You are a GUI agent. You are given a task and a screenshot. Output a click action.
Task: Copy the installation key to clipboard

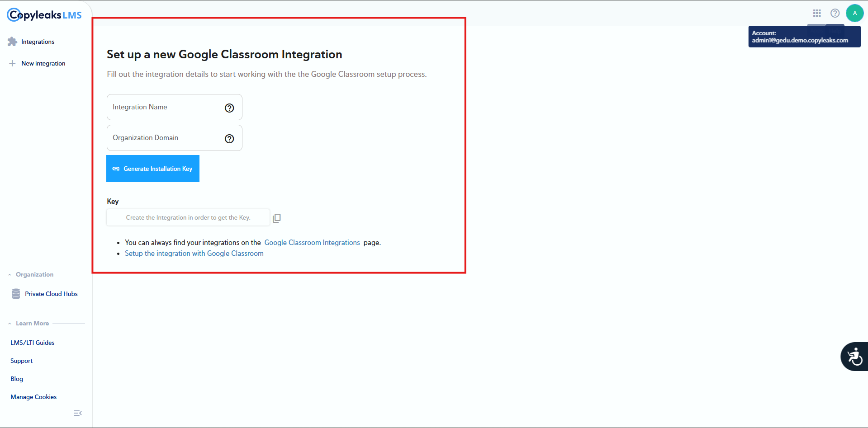point(277,218)
